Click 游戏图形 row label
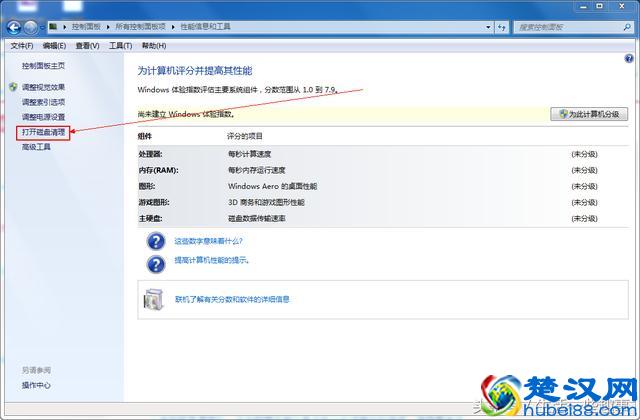640x420 pixels. point(154,202)
